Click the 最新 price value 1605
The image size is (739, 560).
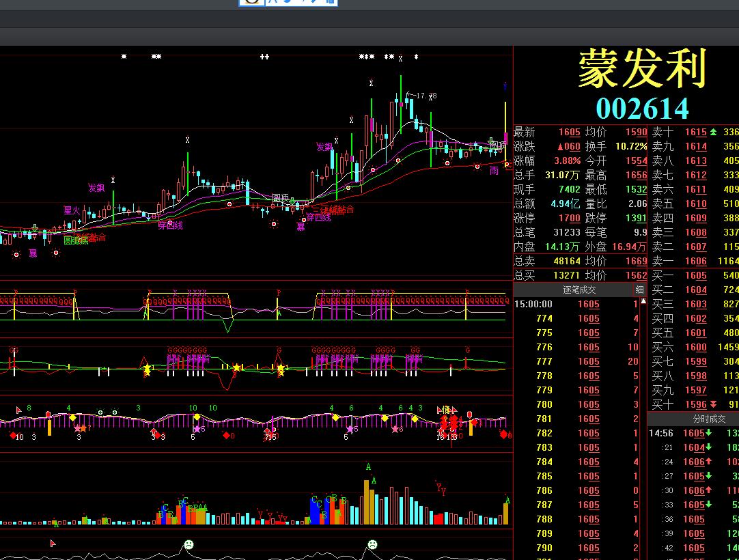click(570, 132)
